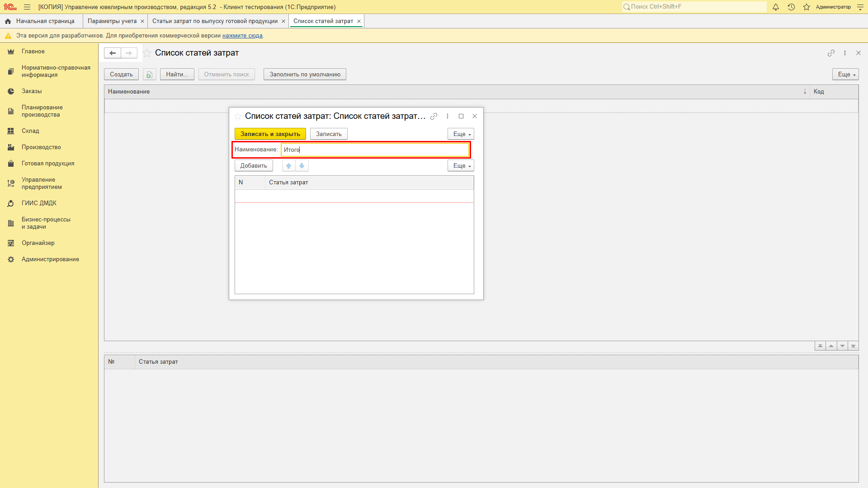Select Список статей затрат tab

point(323,21)
